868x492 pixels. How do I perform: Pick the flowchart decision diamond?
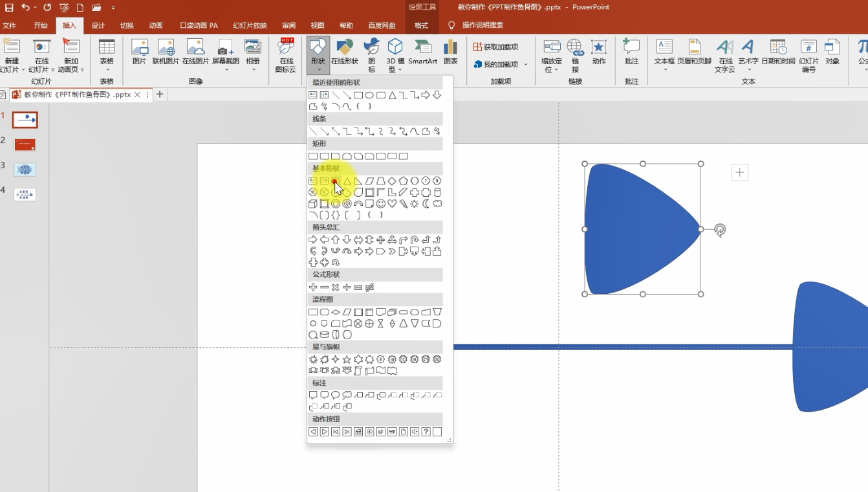(336, 312)
